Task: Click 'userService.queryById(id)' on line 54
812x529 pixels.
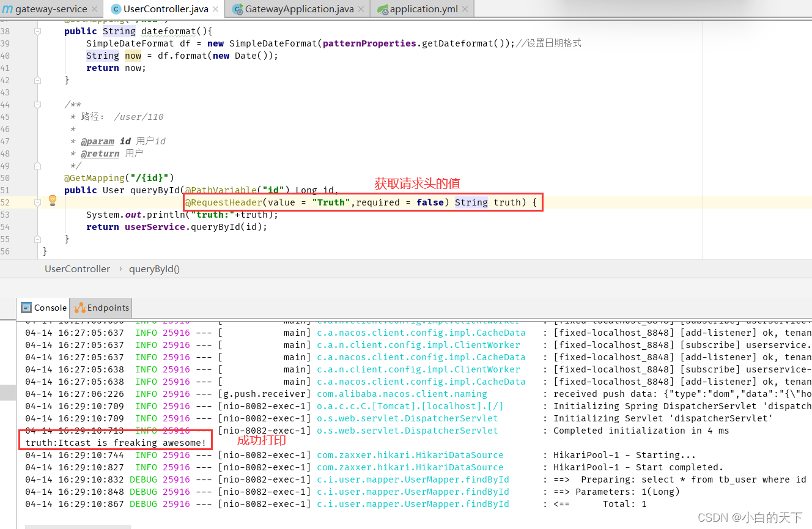Action: click(x=194, y=227)
